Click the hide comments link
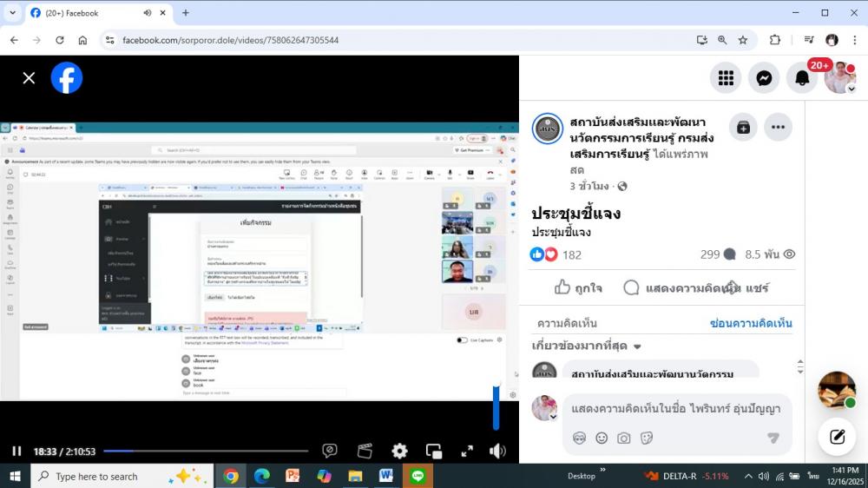Viewport: 868px width, 488px height. [x=750, y=323]
